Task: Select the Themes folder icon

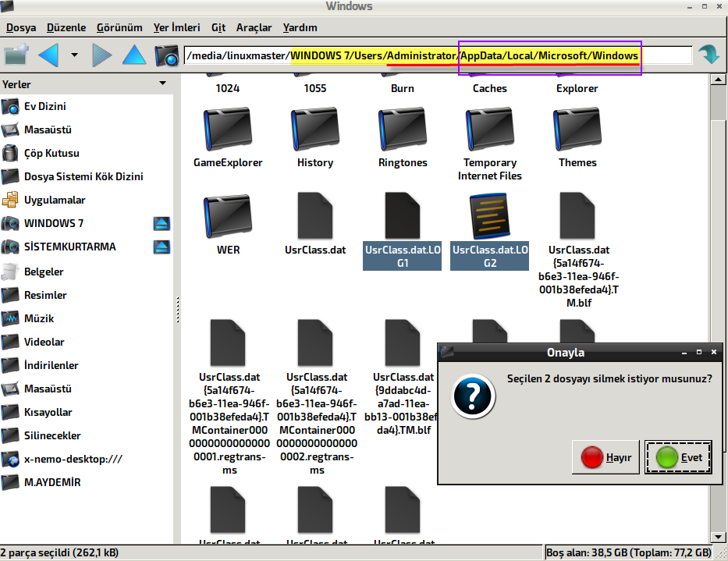Action: (577, 130)
